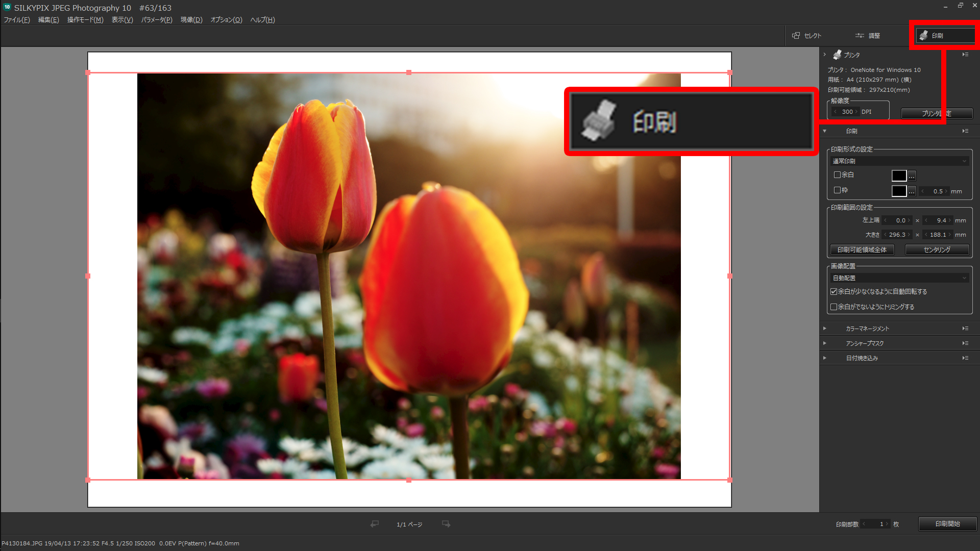Open the パラメータ(P) menu
Viewport: 980px width, 551px height.
[x=156, y=20]
